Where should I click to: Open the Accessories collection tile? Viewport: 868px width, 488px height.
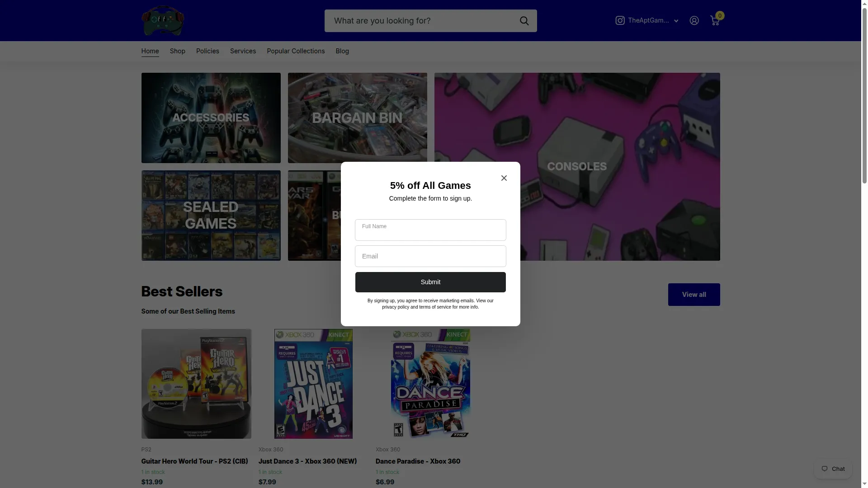tap(211, 118)
